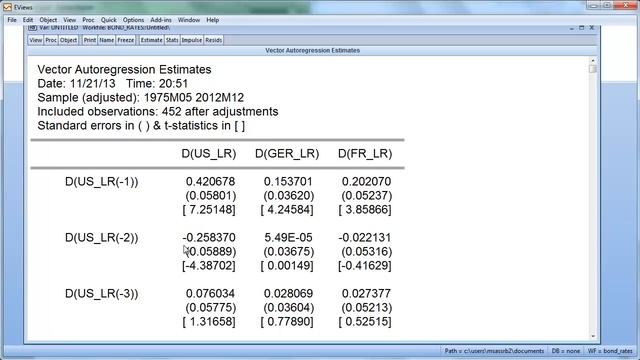Click the 'WF = bond_rates' status bar entry
The height and width of the screenshot is (360, 640).
(610, 351)
